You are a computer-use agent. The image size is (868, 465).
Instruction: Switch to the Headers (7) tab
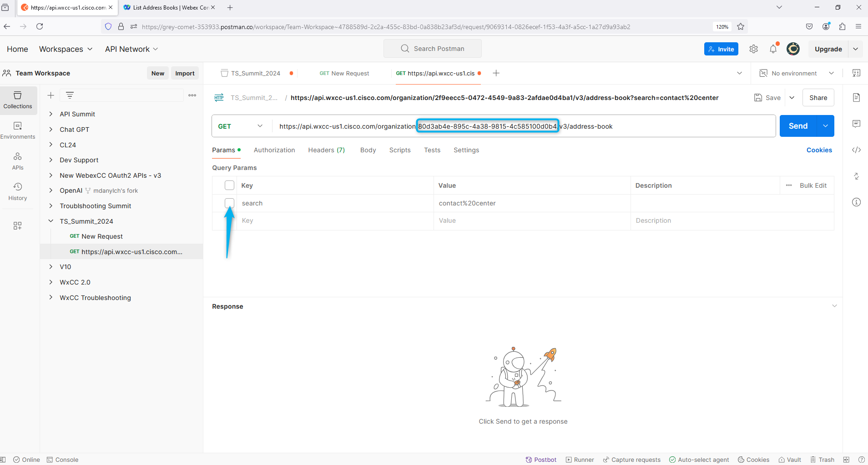327,150
